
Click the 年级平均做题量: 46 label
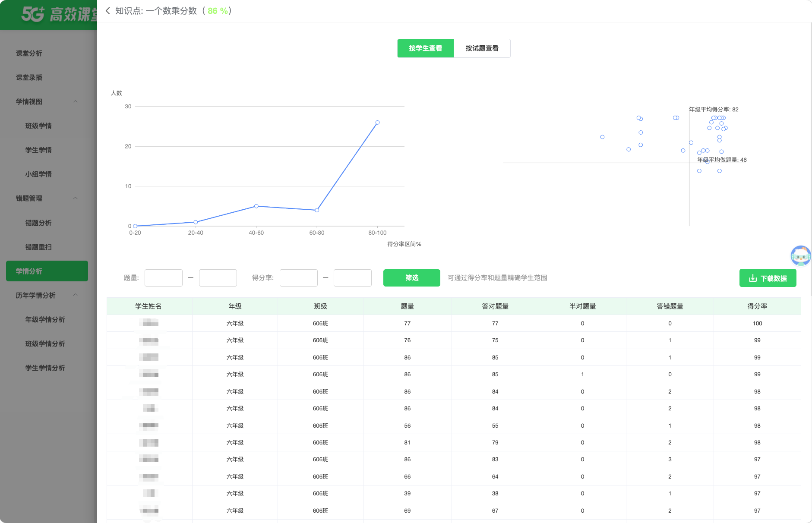tap(722, 160)
